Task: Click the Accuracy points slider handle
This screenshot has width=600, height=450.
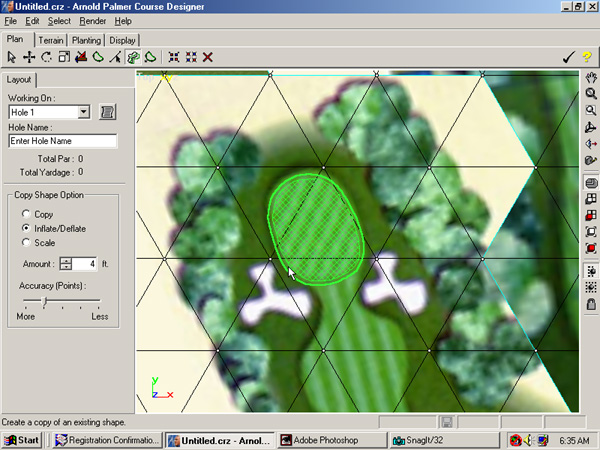Action: pyautogui.click(x=44, y=301)
